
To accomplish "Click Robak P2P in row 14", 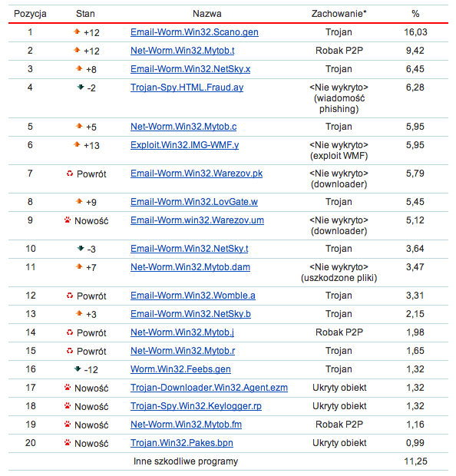I will pyautogui.click(x=339, y=332).
